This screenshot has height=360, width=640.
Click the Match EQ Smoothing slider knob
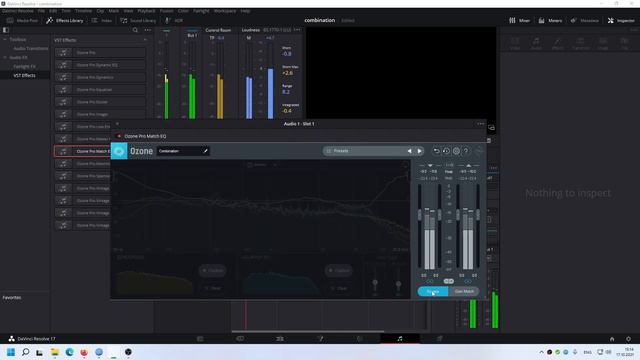(x=375, y=282)
